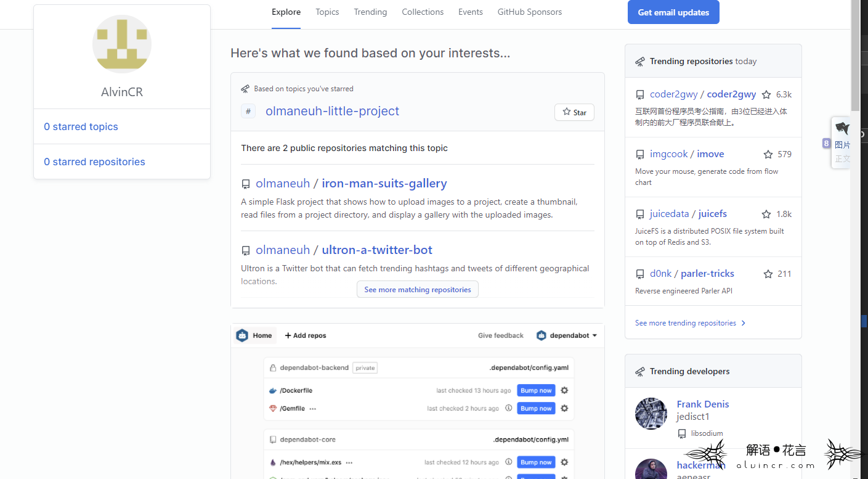Click repo icon next to libsodium
This screenshot has height=479, width=868.
(x=681, y=434)
